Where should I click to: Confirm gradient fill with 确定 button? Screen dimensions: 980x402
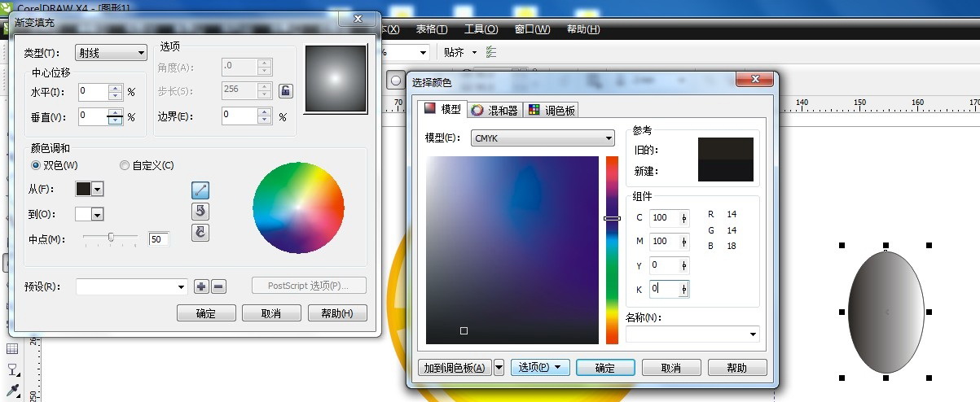206,313
